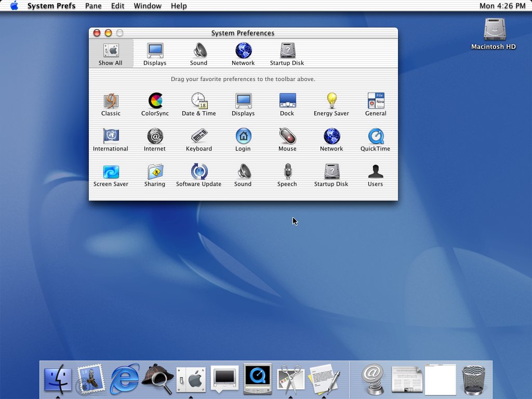Viewport: 532px width, 399px height.
Task: Open Startup Disk pane in the main grid
Action: click(x=331, y=175)
